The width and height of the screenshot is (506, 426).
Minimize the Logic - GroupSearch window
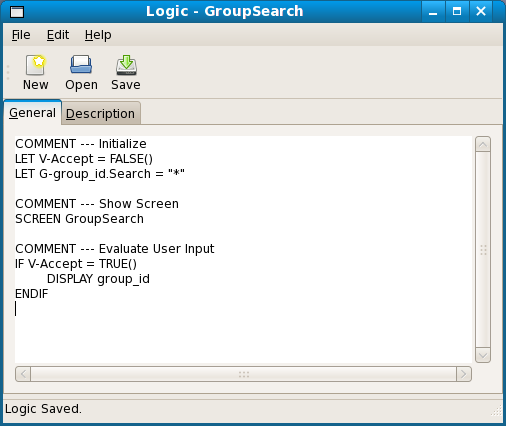(433, 12)
